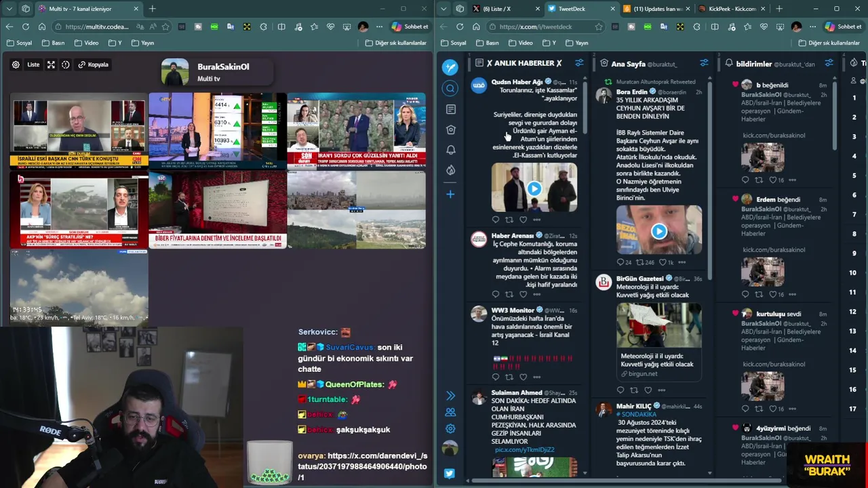Open the Basın bookmarks folder in the right window

[487, 43]
